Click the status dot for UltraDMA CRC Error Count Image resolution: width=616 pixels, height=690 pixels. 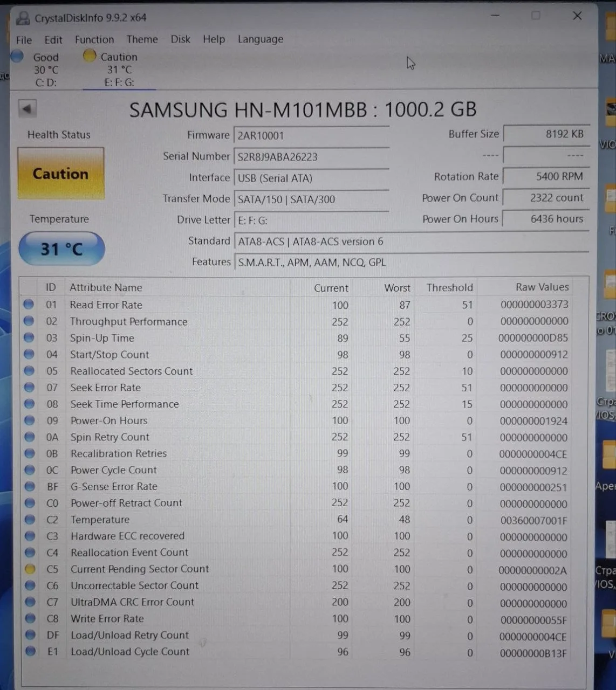tap(30, 602)
